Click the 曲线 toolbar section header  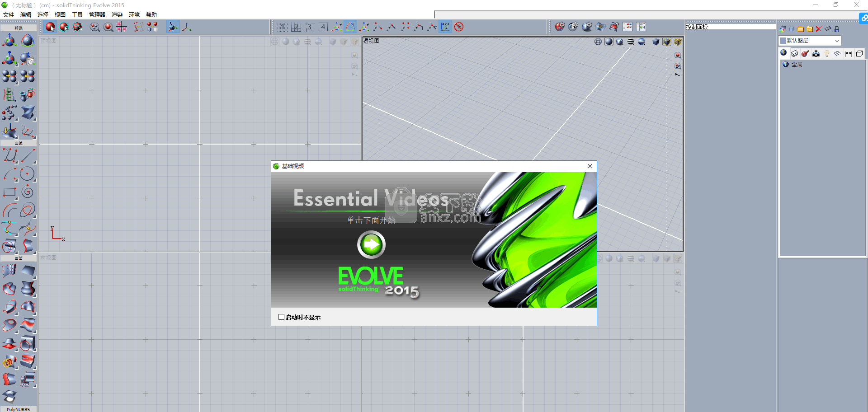19,143
